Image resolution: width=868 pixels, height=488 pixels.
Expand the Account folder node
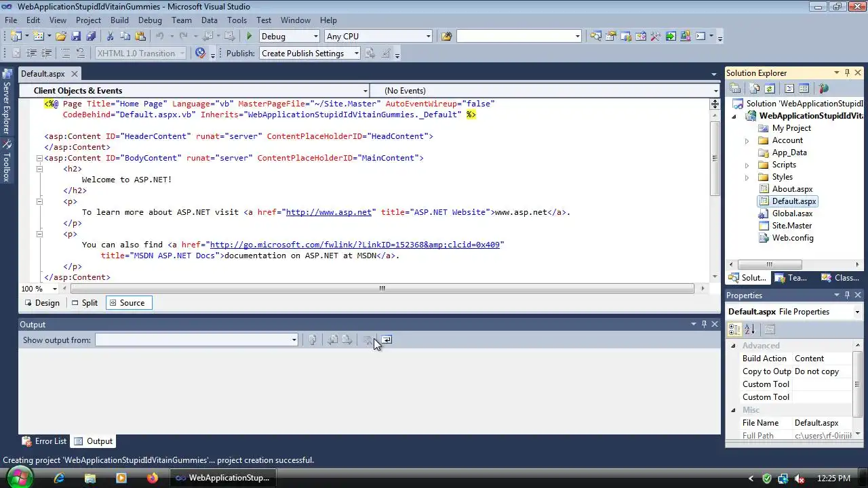click(747, 140)
